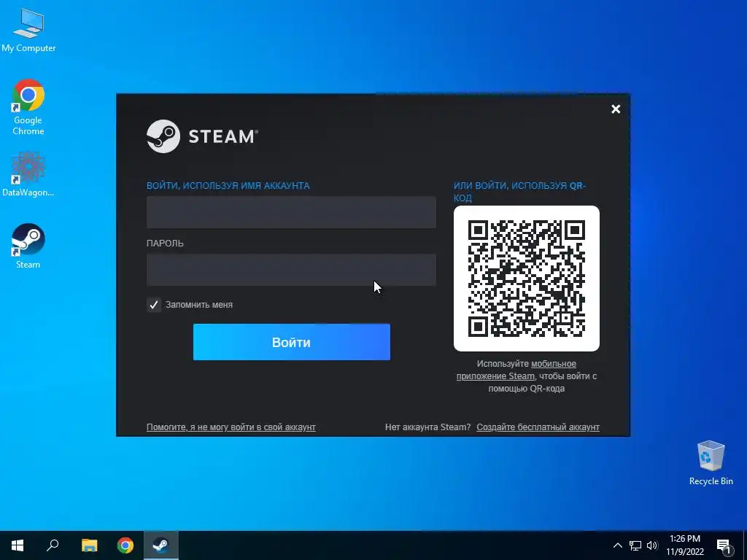Show hidden system tray icons

[617, 545]
